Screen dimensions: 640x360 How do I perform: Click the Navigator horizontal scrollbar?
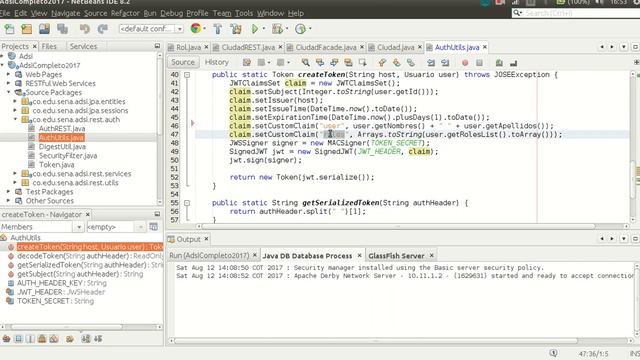(x=66, y=327)
